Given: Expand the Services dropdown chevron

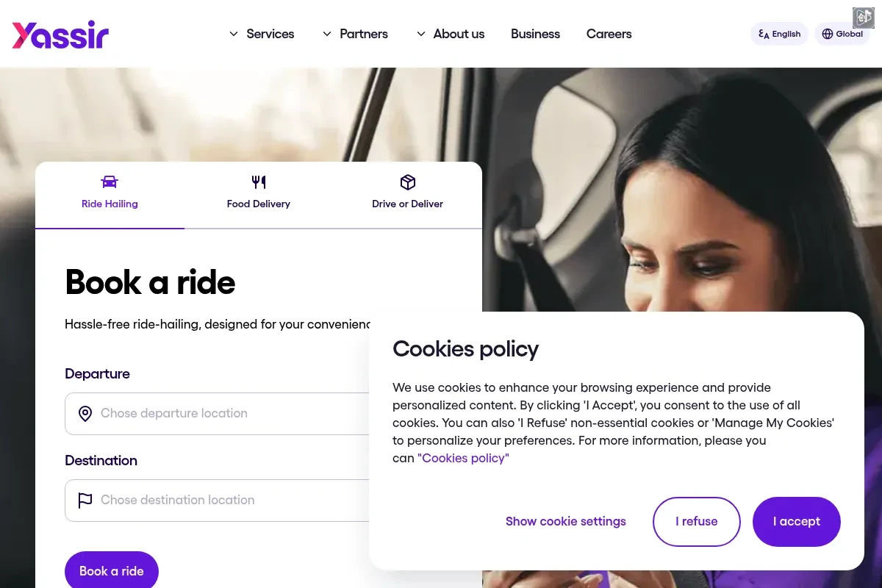Looking at the screenshot, I should click(234, 34).
